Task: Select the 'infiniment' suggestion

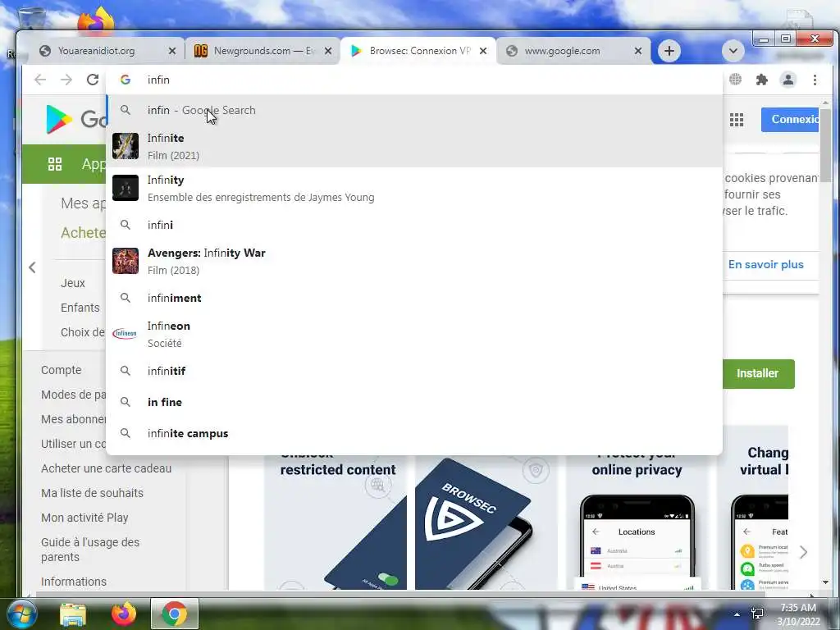Action: tap(414, 298)
